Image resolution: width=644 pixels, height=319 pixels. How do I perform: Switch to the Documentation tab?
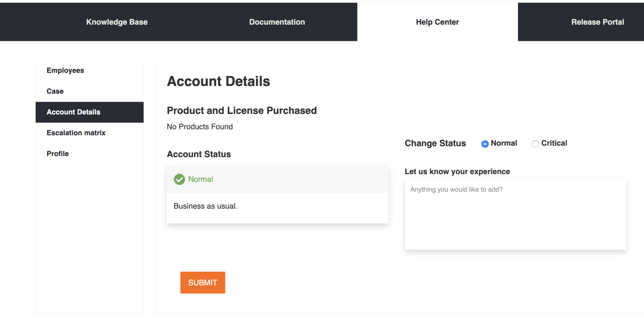[x=277, y=22]
